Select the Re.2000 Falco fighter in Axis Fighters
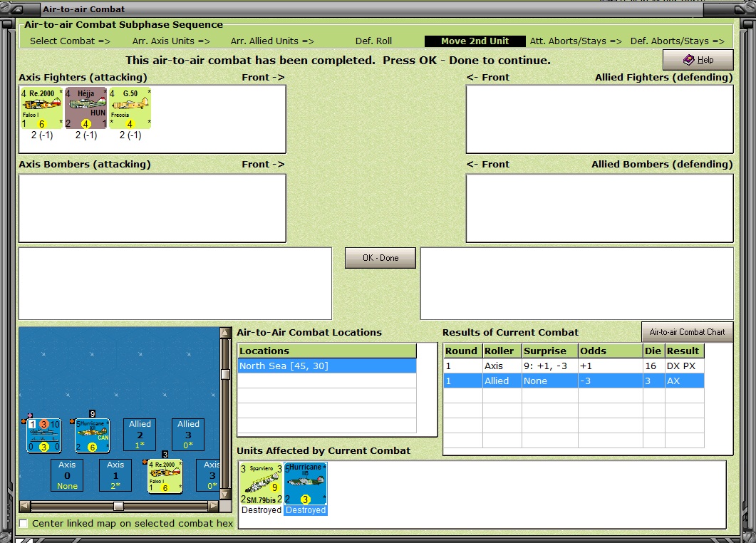Screen dimensions: 756x543 (x=42, y=108)
